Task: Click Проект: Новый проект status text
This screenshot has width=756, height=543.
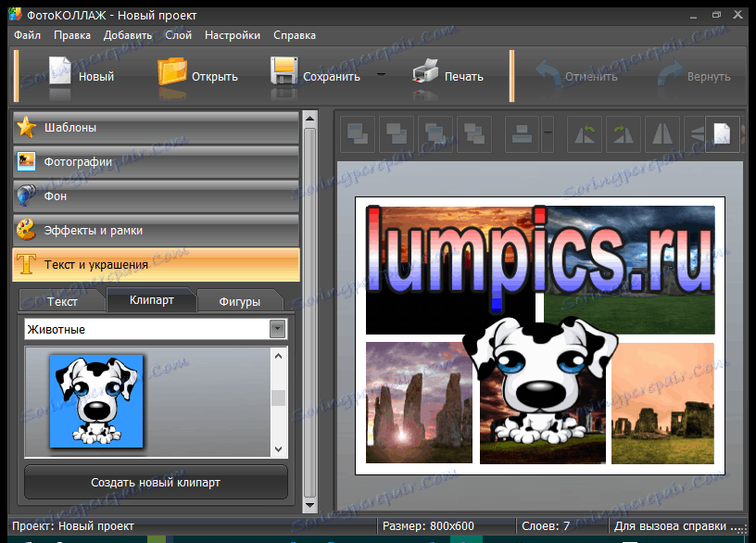Action: tap(73, 526)
